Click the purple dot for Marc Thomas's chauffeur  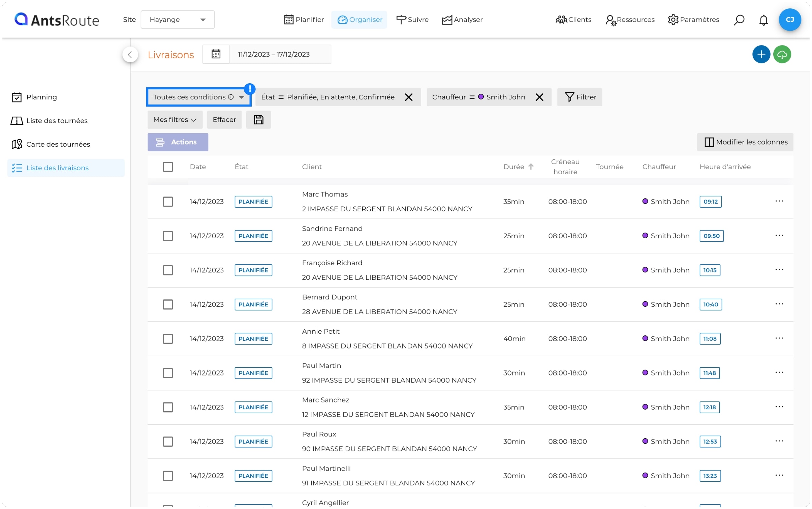[645, 201]
